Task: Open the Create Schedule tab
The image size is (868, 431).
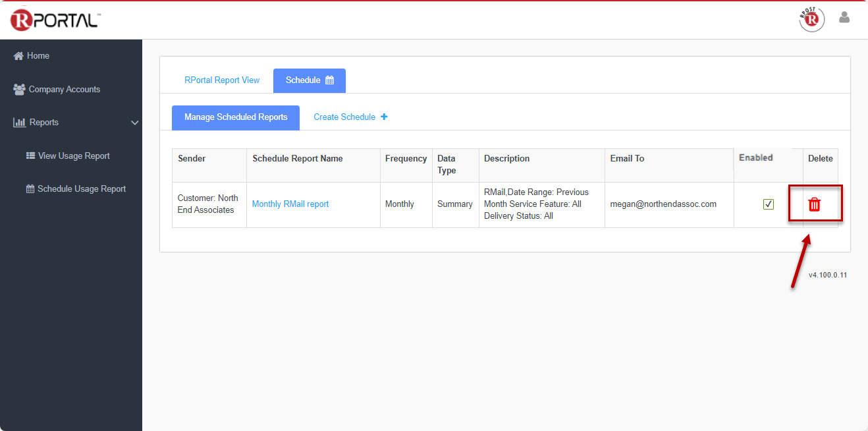Action: [x=344, y=117]
